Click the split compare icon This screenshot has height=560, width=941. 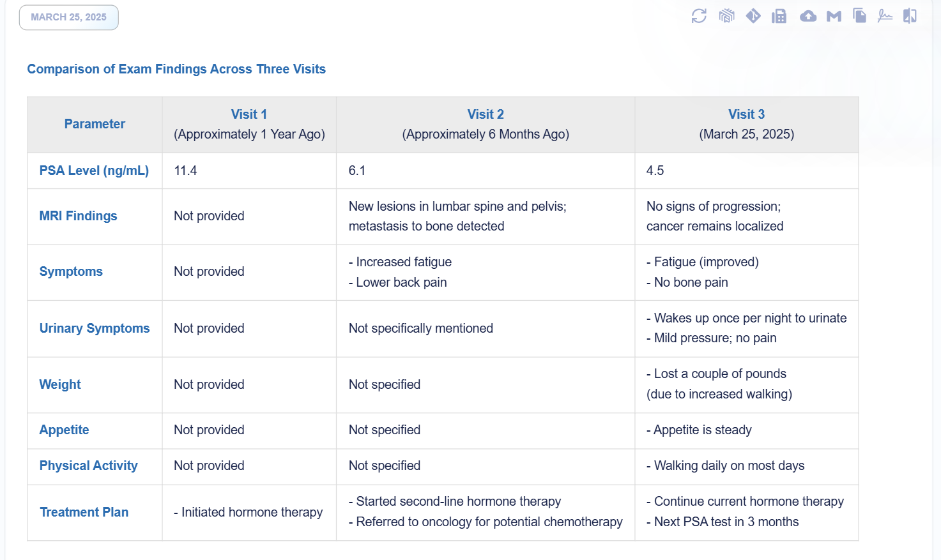tap(910, 16)
